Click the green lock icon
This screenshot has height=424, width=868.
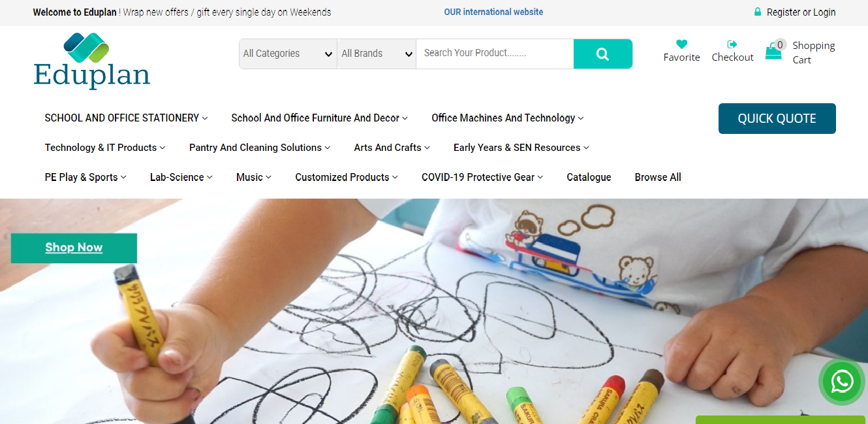758,12
